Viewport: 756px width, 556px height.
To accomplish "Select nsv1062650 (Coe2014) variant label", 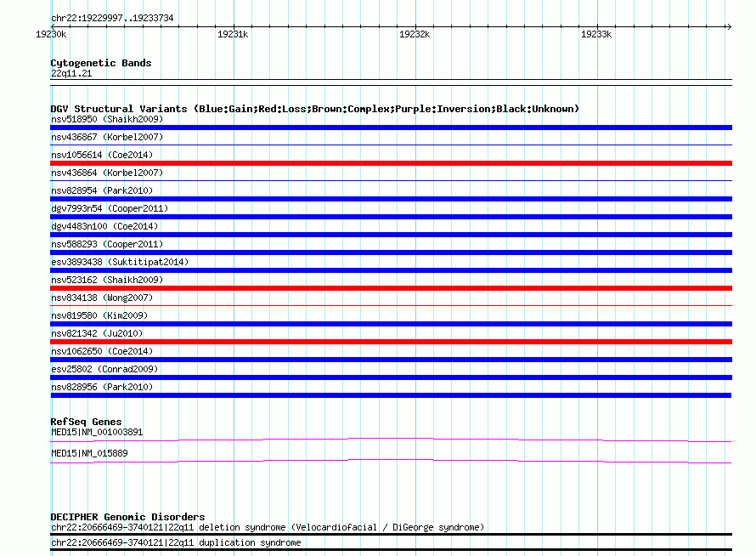I will 102,351.
